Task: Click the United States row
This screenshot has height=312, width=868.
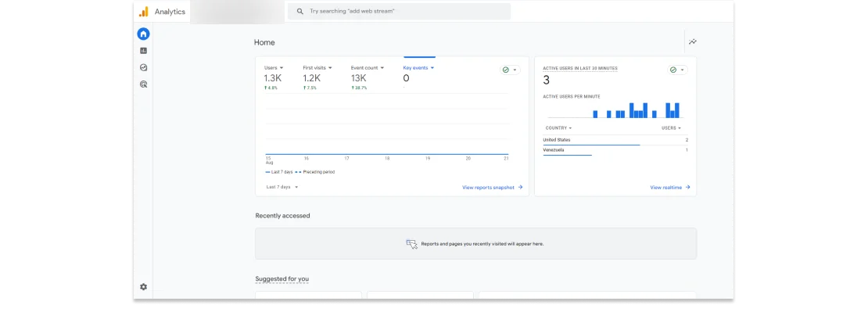Action: tap(615, 141)
